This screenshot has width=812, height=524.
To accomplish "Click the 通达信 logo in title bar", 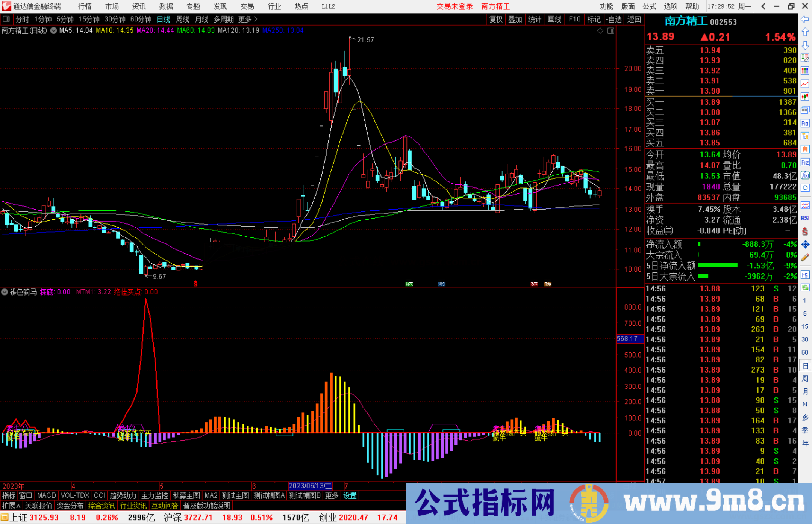I will (6, 6).
